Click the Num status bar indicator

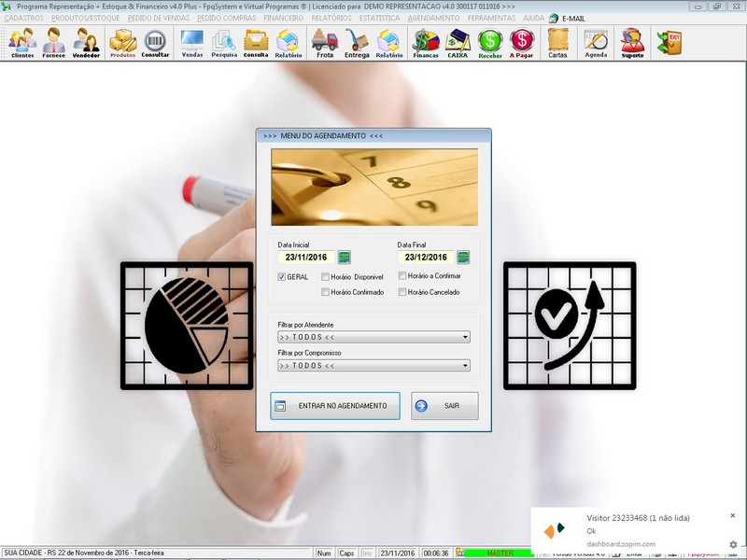pyautogui.click(x=324, y=553)
